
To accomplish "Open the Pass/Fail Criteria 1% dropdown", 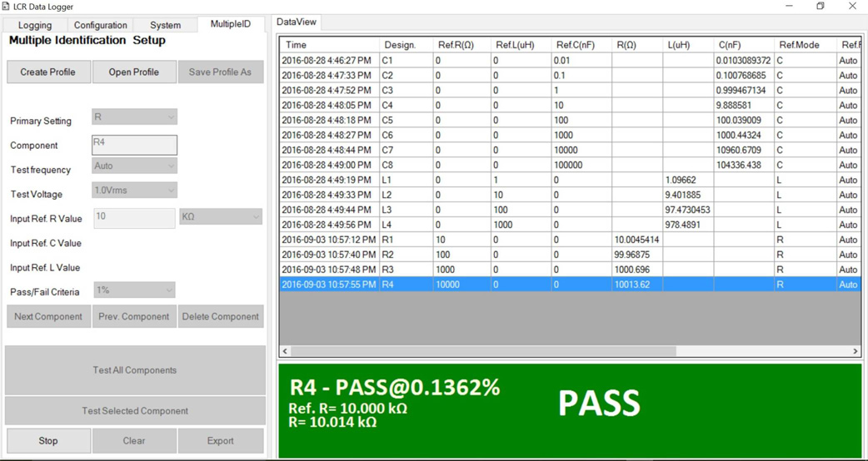I will [132, 290].
